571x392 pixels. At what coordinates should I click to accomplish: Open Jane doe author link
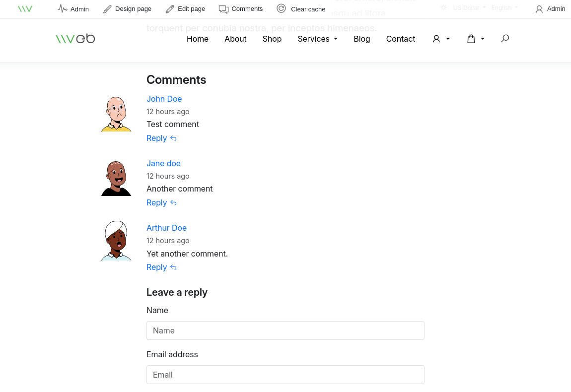[x=163, y=163]
